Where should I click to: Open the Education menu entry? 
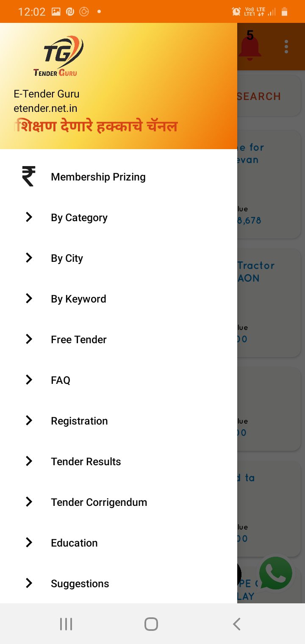pyautogui.click(x=74, y=543)
